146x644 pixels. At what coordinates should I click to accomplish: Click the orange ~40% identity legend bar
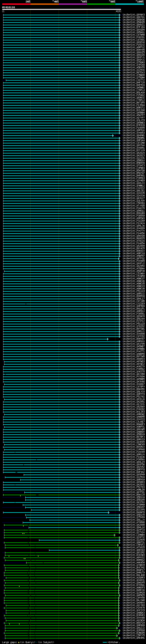[45, 4]
